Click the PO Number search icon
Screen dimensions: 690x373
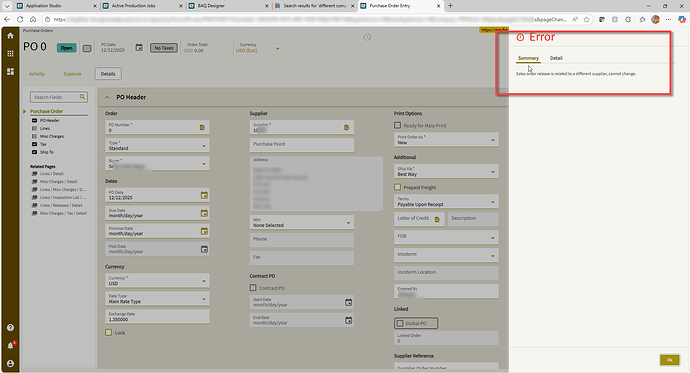(202, 128)
